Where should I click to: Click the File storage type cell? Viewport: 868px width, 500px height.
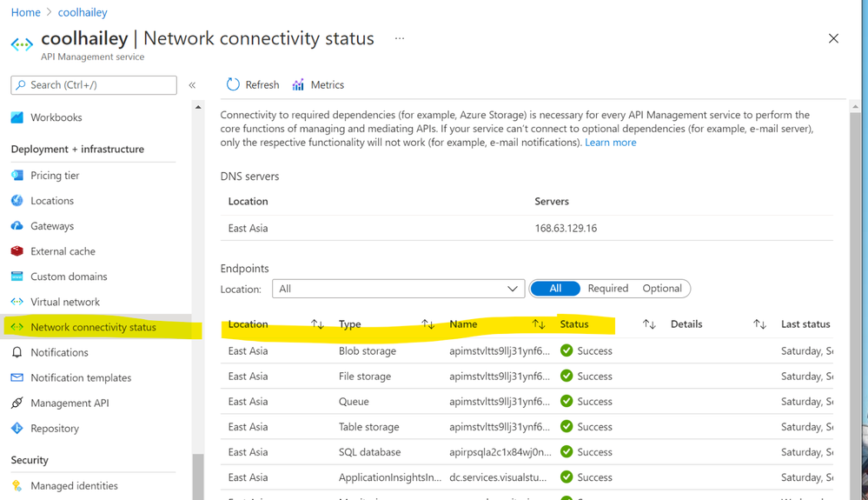tap(365, 376)
